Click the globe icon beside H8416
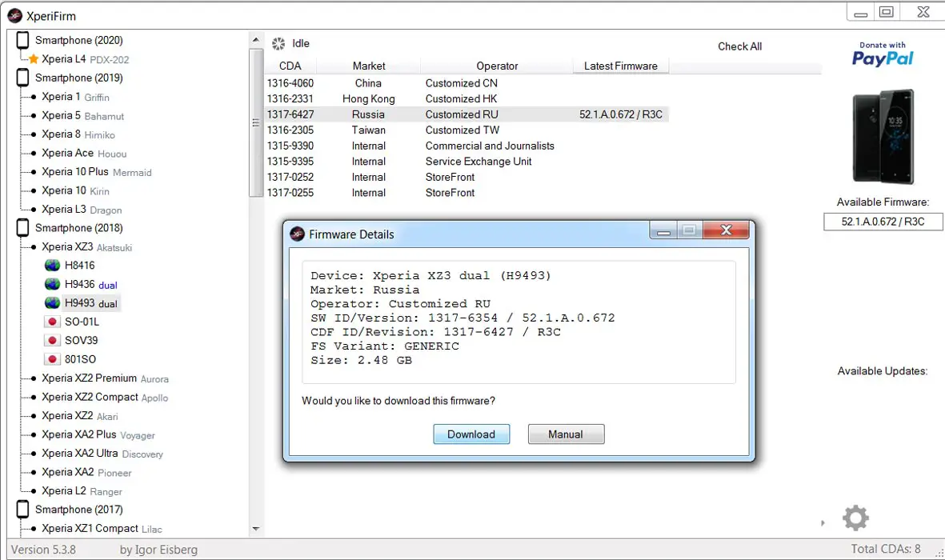945x560 pixels. tap(53, 266)
